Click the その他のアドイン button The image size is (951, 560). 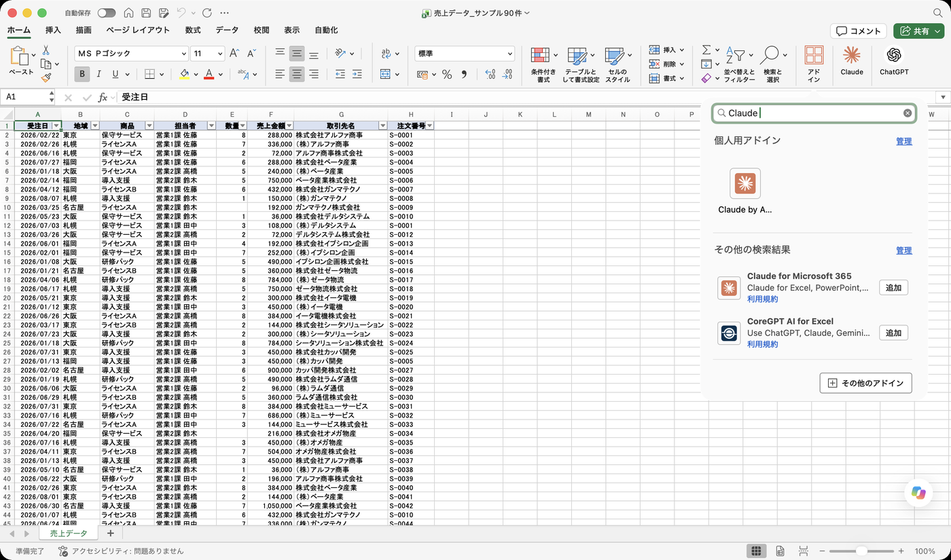pyautogui.click(x=865, y=383)
